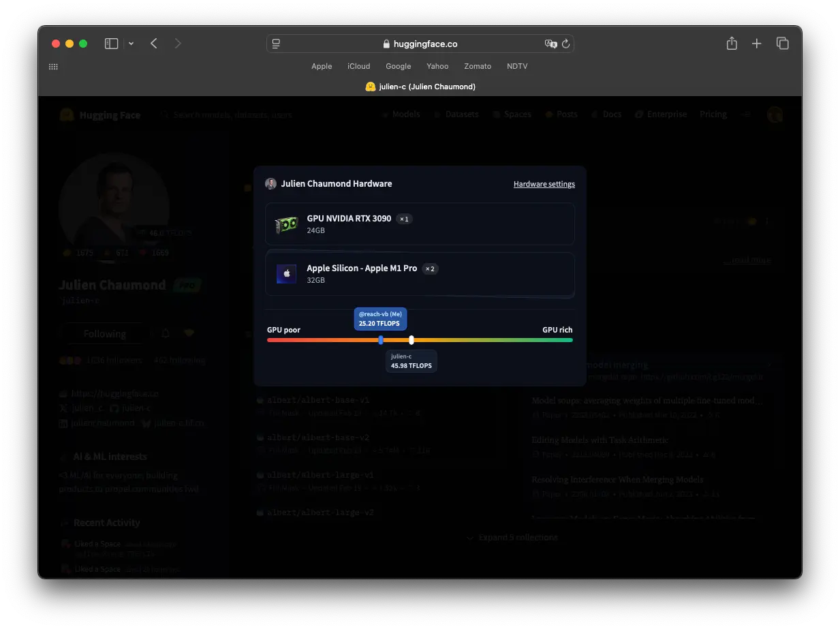Click the ×1 count badge
Viewport: 840px width, 629px height.
tap(405, 219)
